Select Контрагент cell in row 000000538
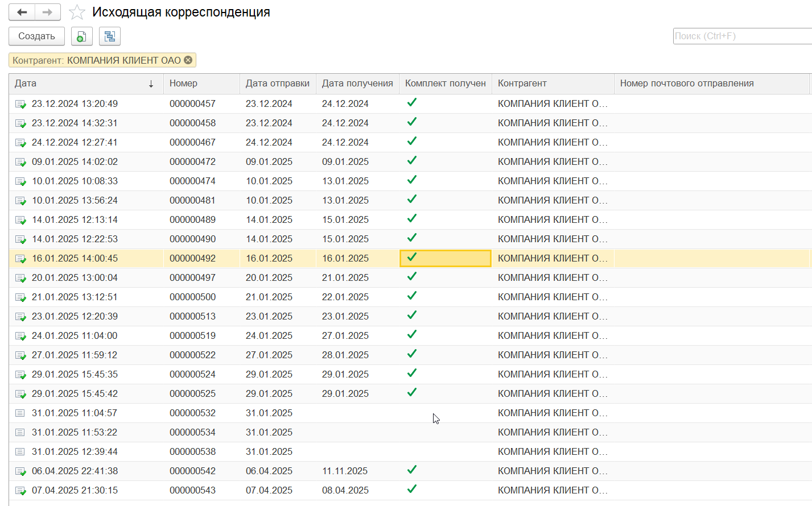 point(553,451)
